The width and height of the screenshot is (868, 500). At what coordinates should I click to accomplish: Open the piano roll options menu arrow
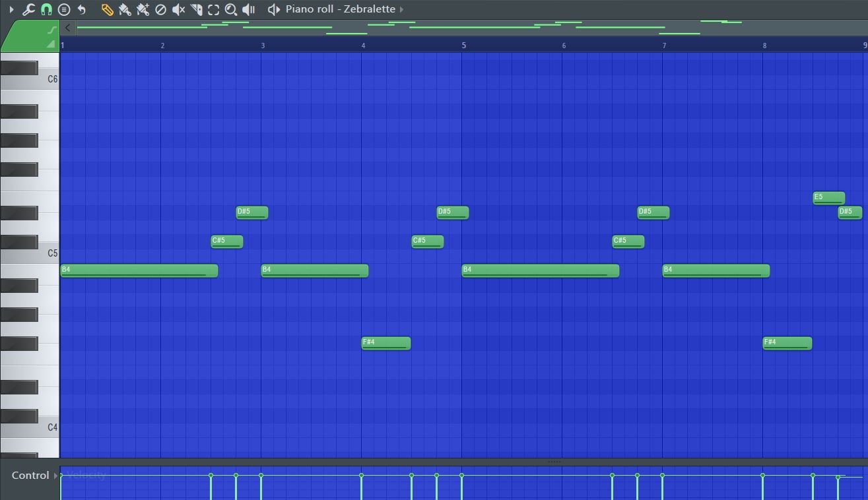(11, 9)
